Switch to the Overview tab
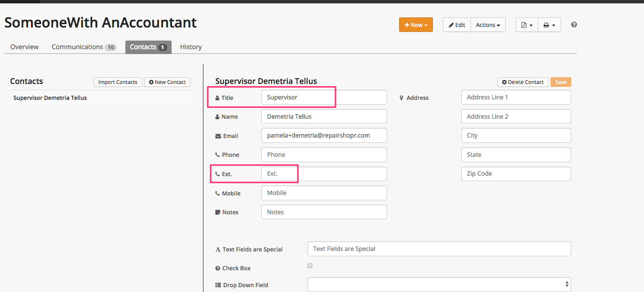 (x=25, y=47)
